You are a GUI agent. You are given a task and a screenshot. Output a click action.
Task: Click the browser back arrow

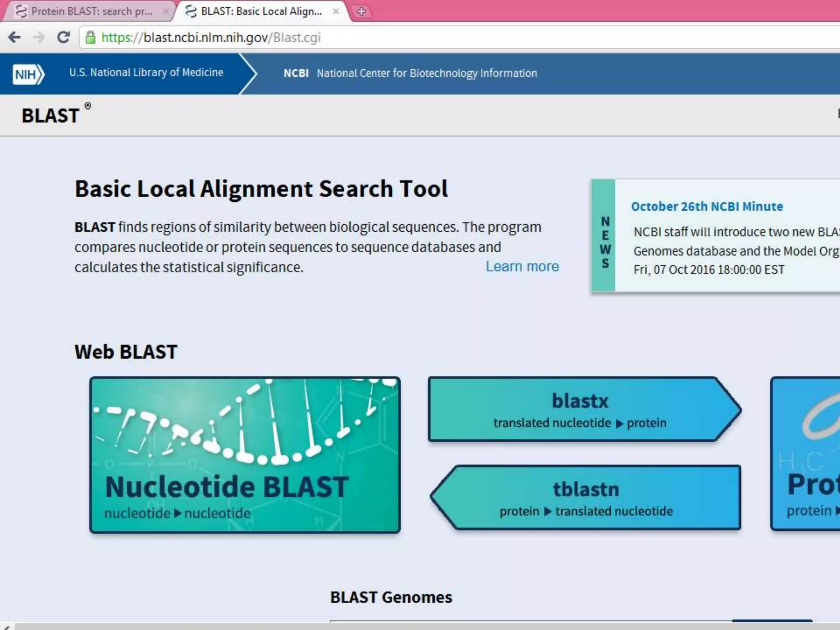14,38
